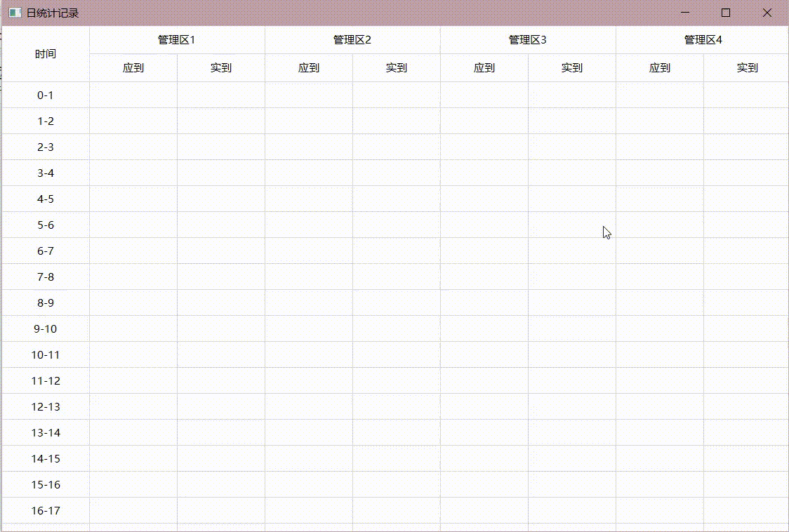Click 实到 header under 管理区4
The height and width of the screenshot is (532, 789).
tap(747, 68)
